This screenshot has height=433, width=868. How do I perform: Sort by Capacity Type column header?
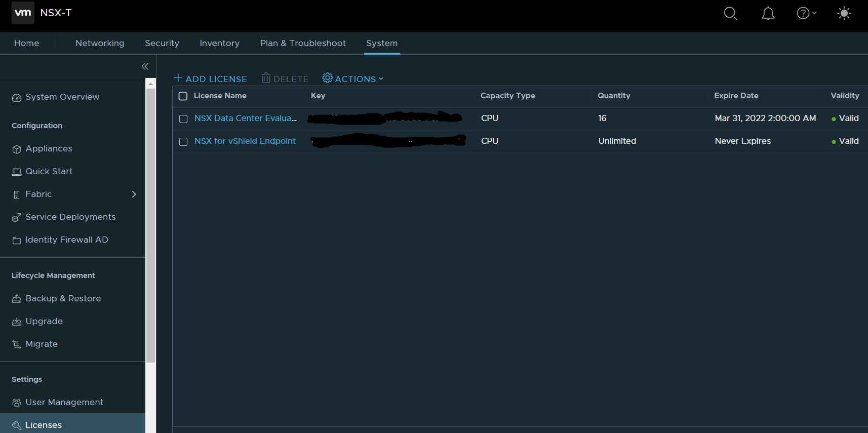[x=508, y=96]
